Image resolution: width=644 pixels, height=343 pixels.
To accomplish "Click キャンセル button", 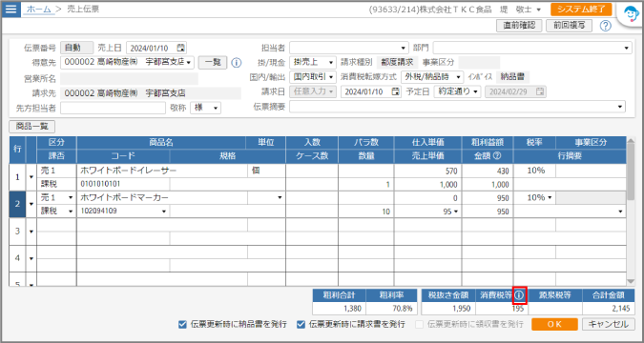I will pyautogui.click(x=609, y=325).
